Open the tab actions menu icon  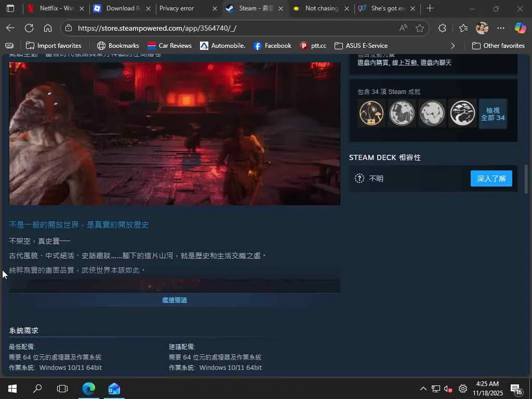pyautogui.click(x=10, y=8)
